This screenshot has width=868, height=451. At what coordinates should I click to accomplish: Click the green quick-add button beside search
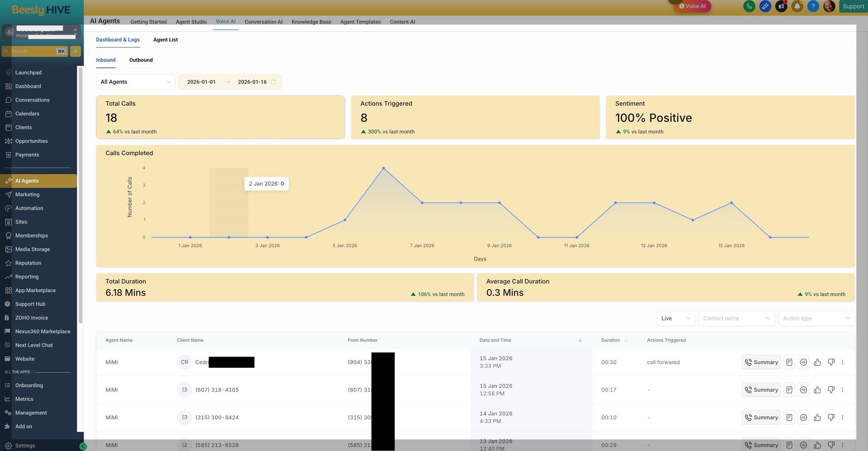click(x=75, y=52)
